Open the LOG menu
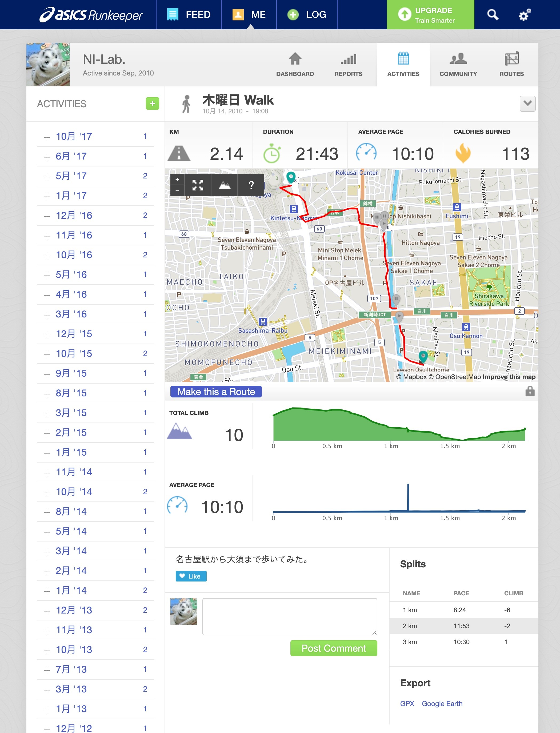The image size is (560, 733). [307, 15]
